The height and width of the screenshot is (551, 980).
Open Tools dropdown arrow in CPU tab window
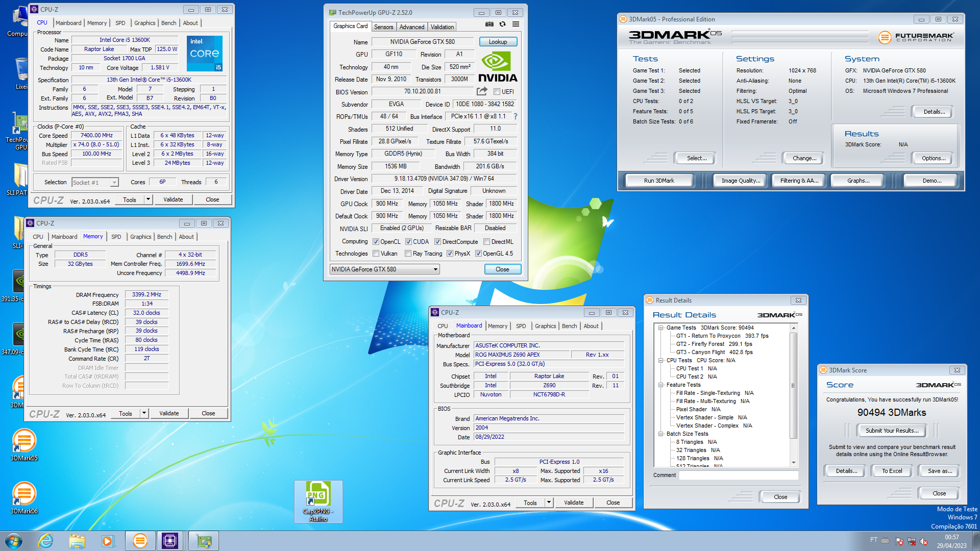point(148,199)
